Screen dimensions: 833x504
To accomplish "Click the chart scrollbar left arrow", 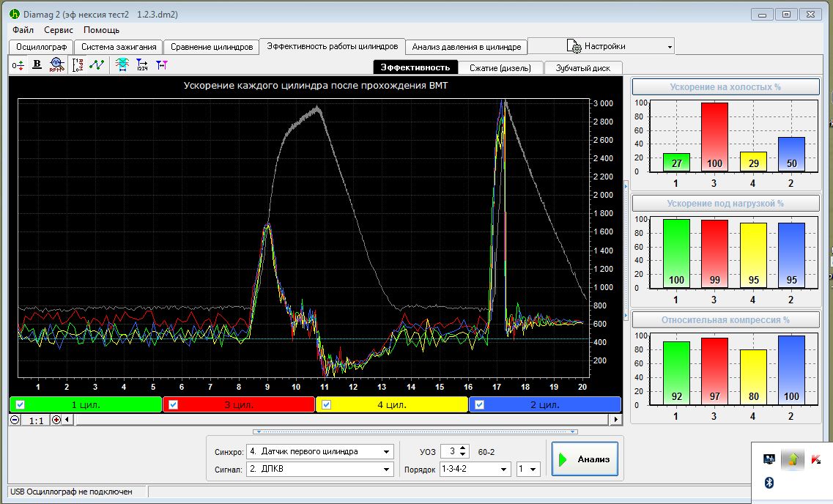I will [x=67, y=420].
